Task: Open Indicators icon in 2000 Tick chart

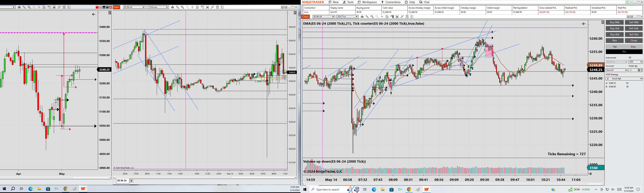Action: click(402, 17)
